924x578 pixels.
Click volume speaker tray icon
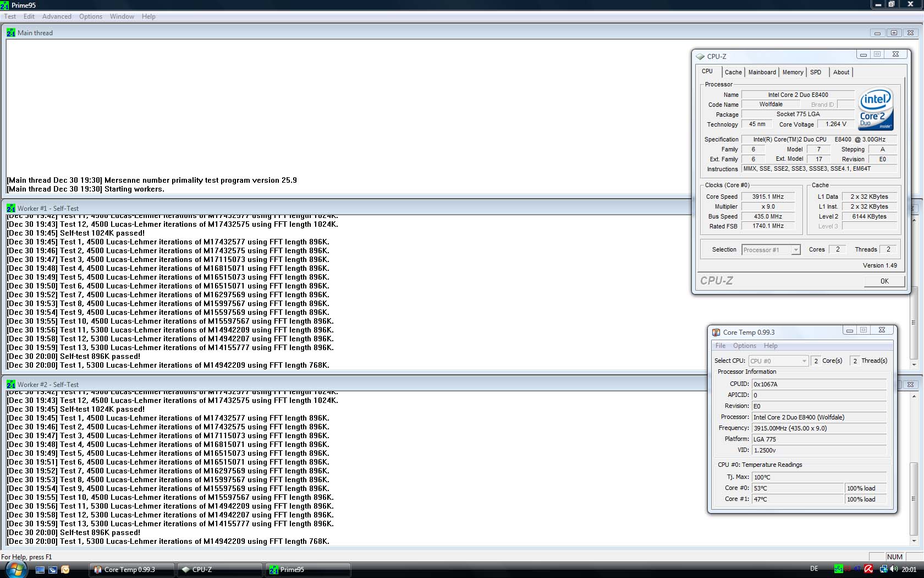pos(894,569)
